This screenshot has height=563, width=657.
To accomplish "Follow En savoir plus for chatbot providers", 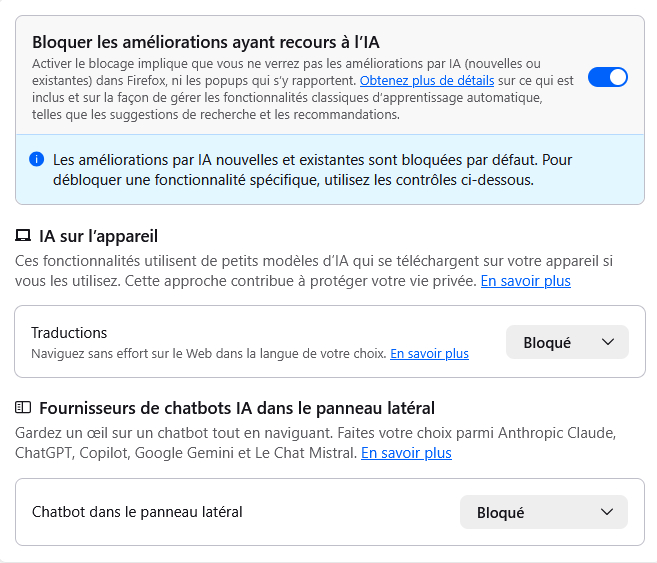I will [x=406, y=453].
